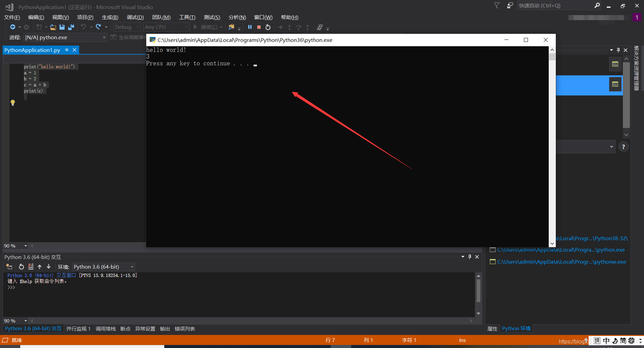Open the python.exe path link
644x348 pixels.
coord(561,250)
